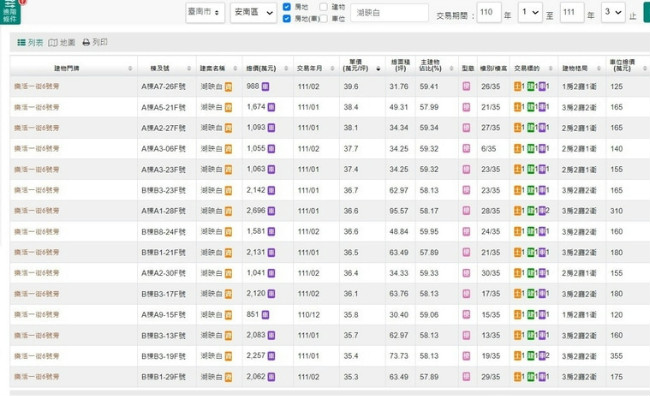Click the purple icon next to price 2,696
650x396 pixels.
[271, 211]
